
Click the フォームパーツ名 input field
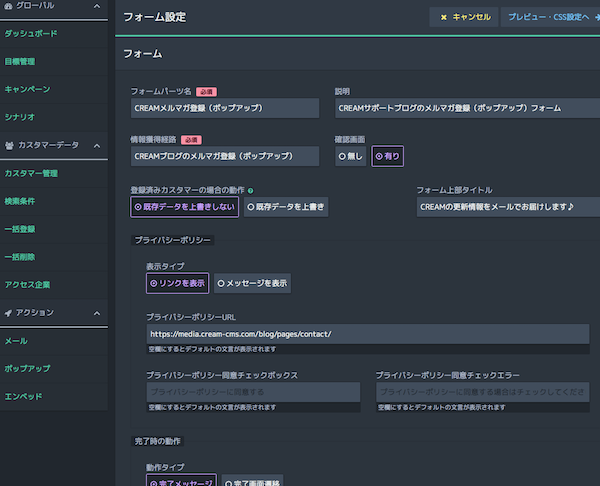[x=225, y=108]
